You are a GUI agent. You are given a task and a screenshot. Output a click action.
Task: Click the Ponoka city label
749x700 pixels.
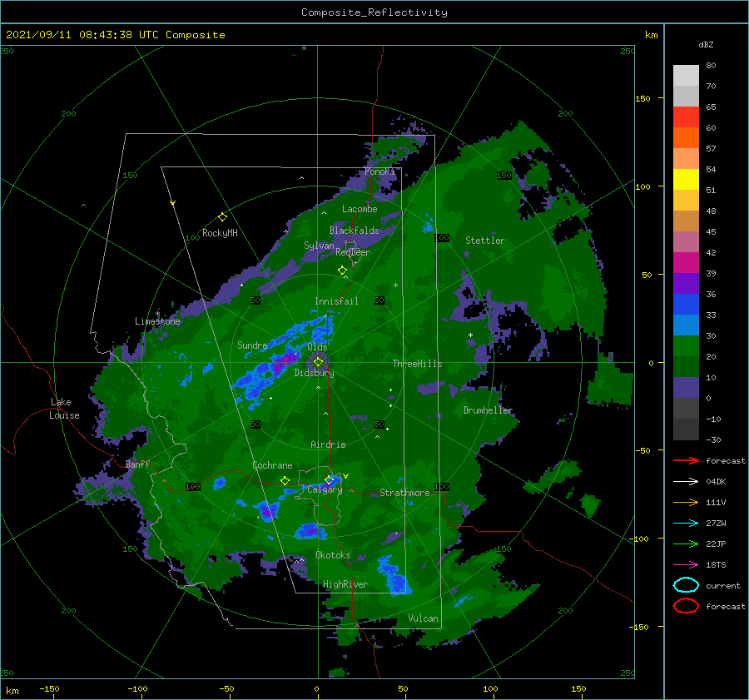click(x=379, y=171)
